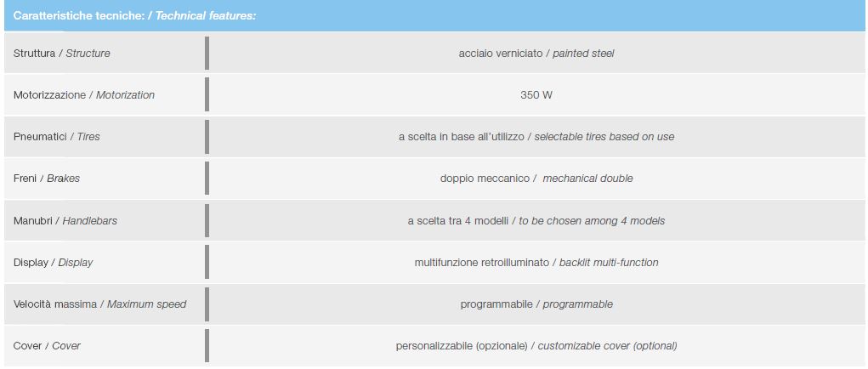Click the acciaio verniciato / painted steel value
The image size is (868, 369).
pos(536,53)
